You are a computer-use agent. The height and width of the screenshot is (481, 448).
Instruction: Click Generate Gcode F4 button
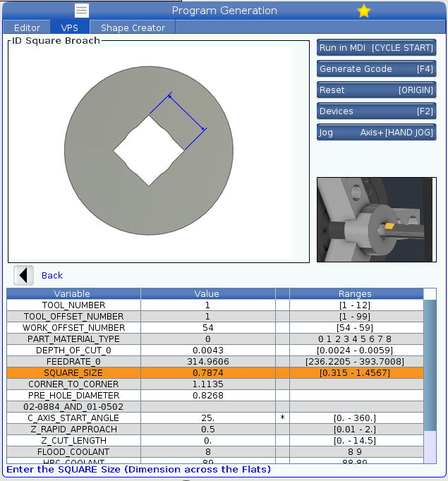click(x=376, y=68)
